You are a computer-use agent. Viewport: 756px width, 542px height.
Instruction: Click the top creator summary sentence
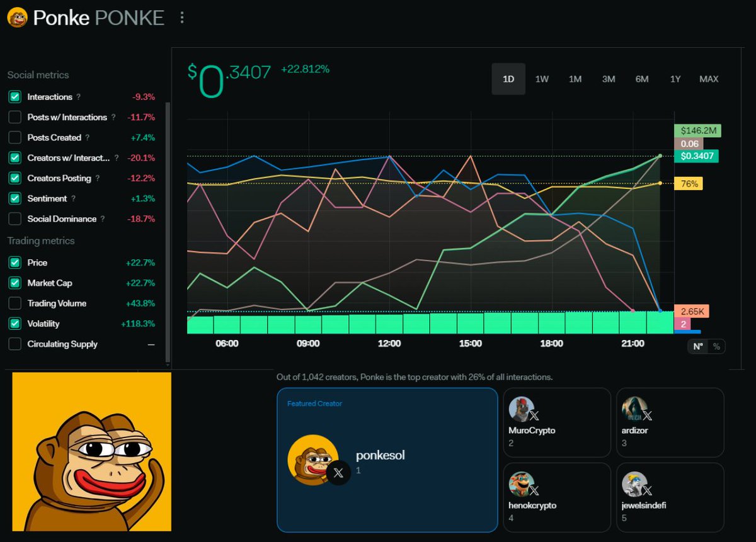point(415,377)
